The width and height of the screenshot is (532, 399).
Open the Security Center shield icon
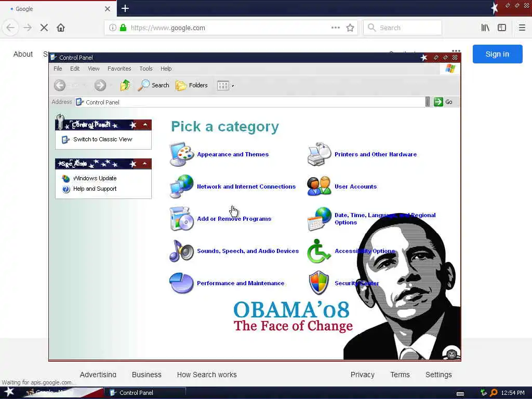pos(319,283)
